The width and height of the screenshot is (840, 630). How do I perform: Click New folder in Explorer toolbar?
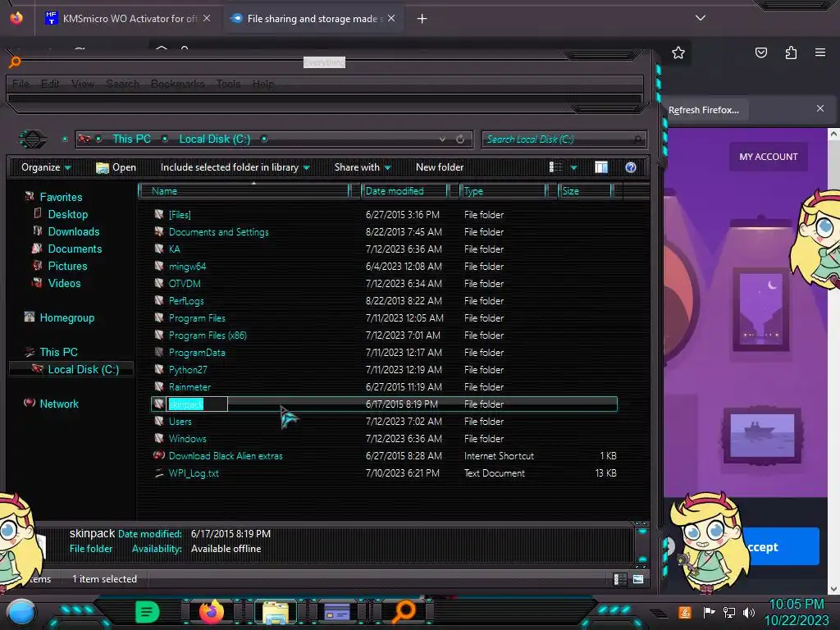tap(440, 167)
